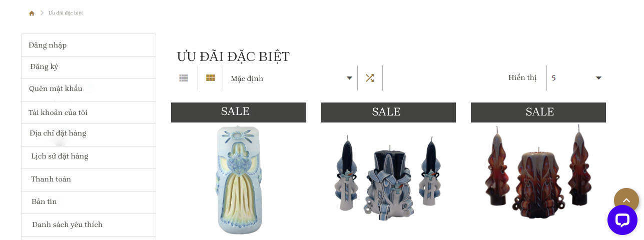Viewport: 644px width, 240px height.
Task: Switch to list view layout
Action: 184,78
